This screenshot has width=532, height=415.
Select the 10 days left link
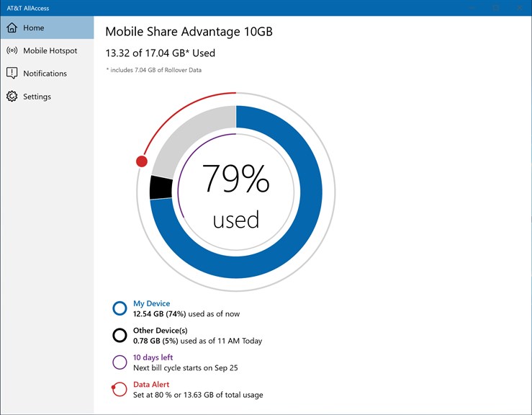click(x=153, y=357)
